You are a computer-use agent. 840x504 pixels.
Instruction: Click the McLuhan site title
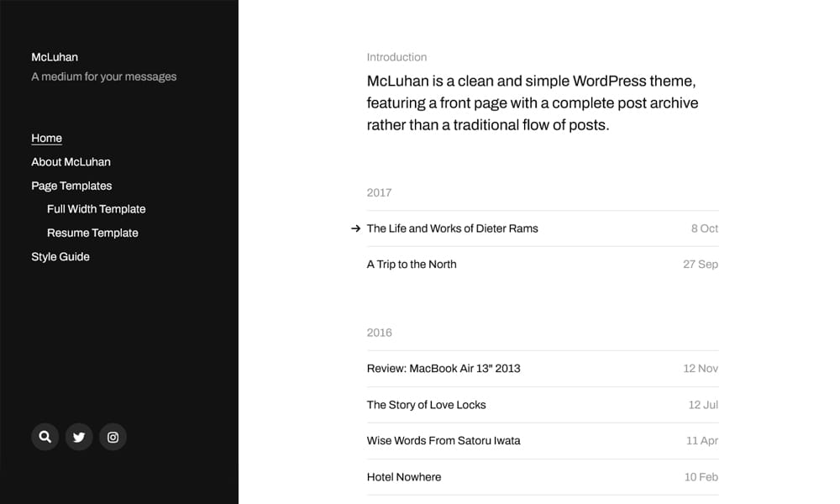click(x=55, y=57)
